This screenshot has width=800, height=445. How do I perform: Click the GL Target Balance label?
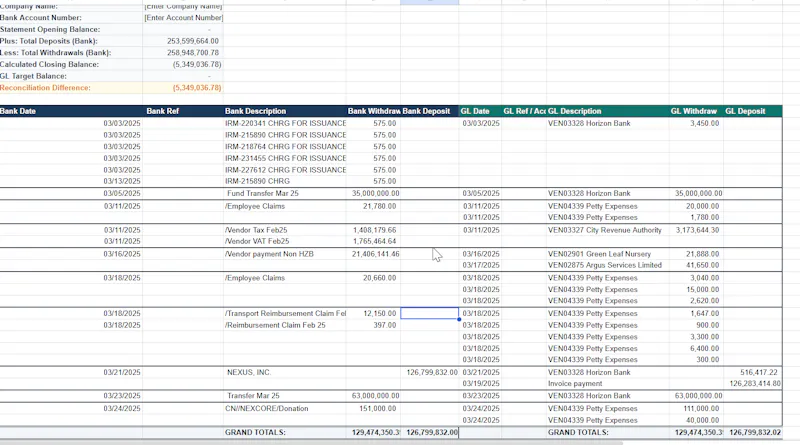pyautogui.click(x=33, y=76)
